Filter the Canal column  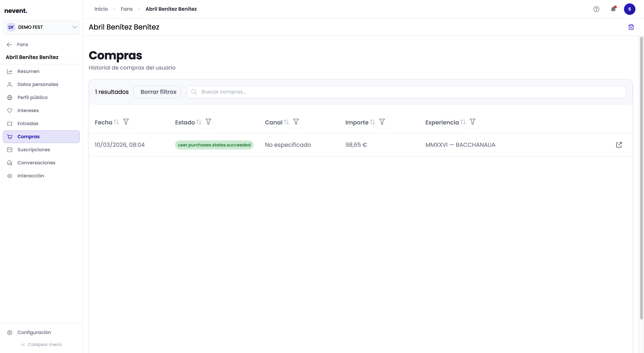click(x=296, y=122)
